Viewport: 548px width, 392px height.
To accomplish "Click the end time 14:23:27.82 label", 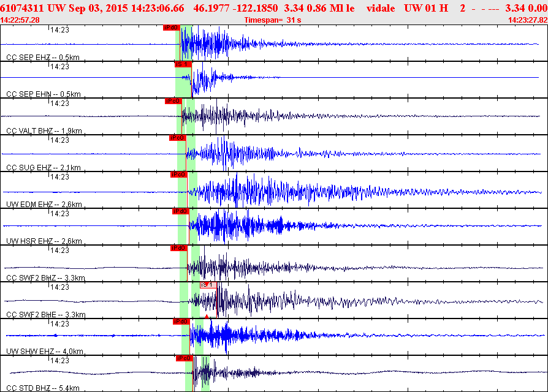I will coord(528,20).
